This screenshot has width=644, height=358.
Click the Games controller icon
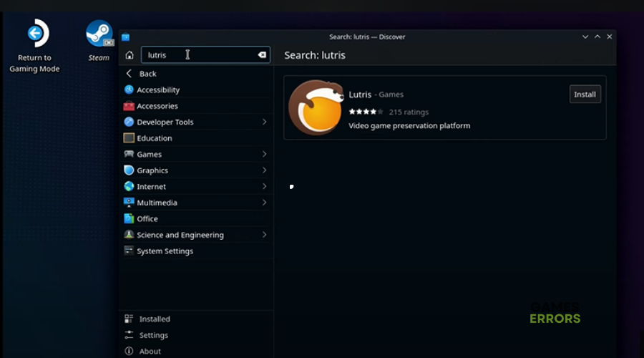coord(129,154)
